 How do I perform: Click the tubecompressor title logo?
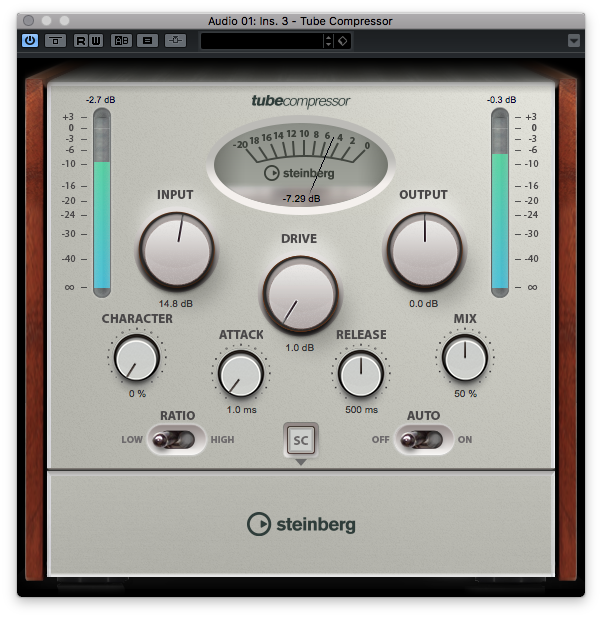coord(301,101)
